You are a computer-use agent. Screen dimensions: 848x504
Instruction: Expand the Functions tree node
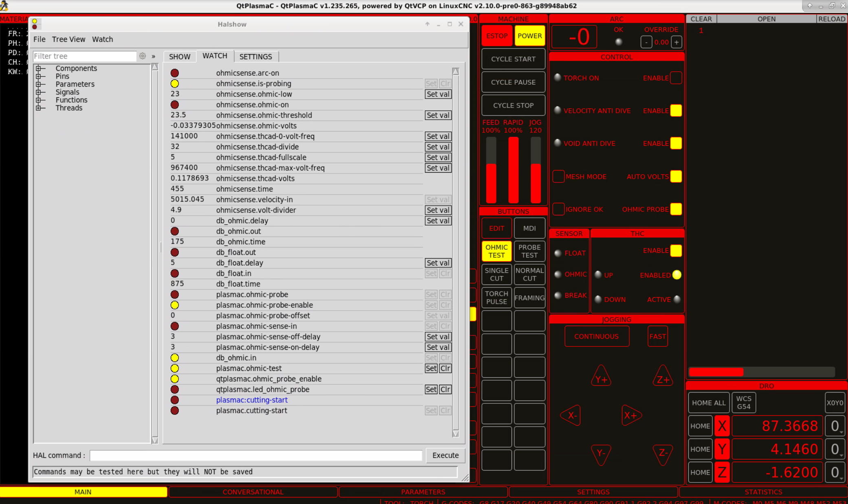pyautogui.click(x=38, y=100)
